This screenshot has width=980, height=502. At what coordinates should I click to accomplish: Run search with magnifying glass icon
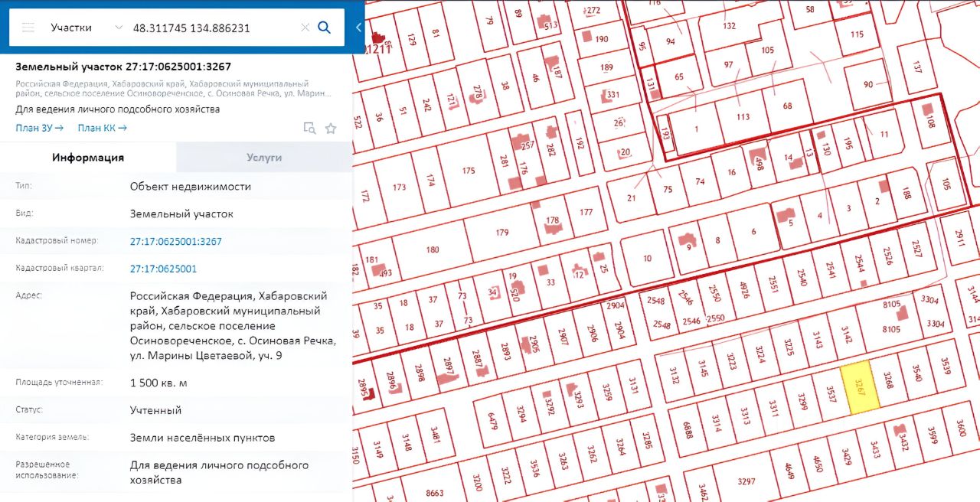[325, 28]
